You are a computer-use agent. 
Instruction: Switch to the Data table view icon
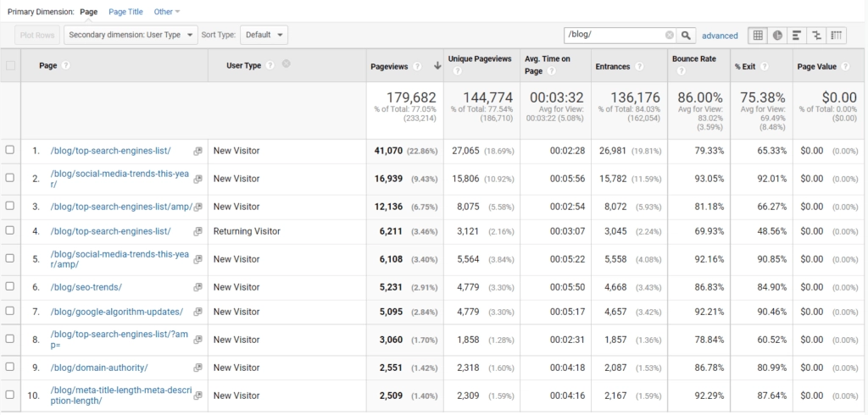click(757, 36)
